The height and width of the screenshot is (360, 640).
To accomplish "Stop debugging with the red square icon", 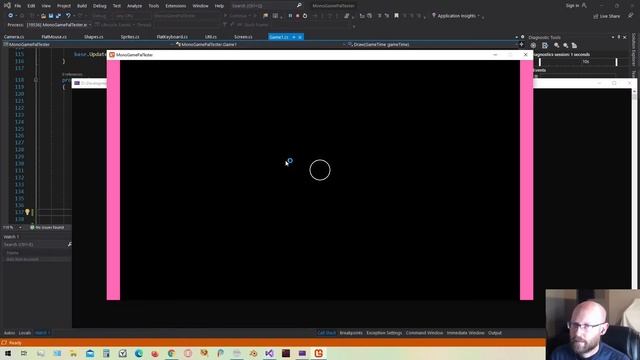I will point(298,16).
